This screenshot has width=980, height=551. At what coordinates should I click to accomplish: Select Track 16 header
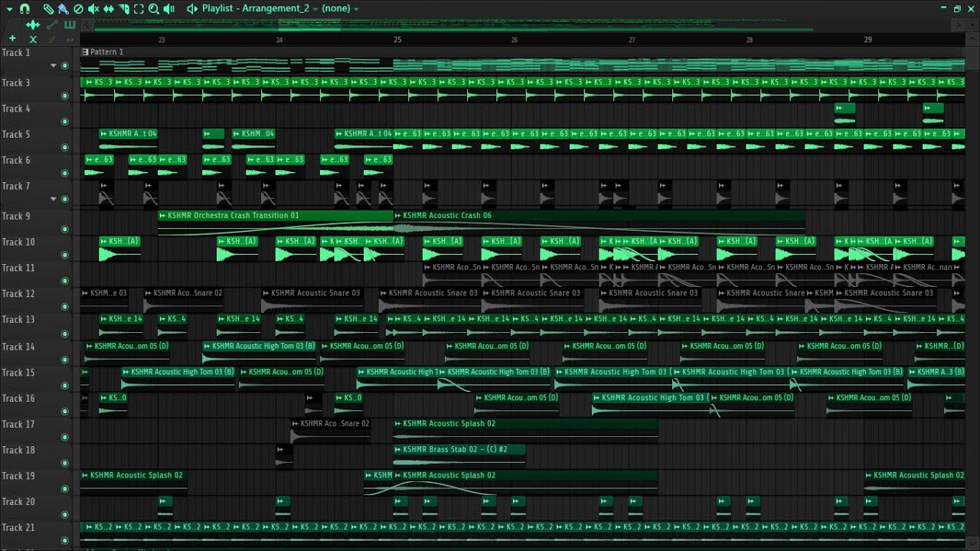36,404
